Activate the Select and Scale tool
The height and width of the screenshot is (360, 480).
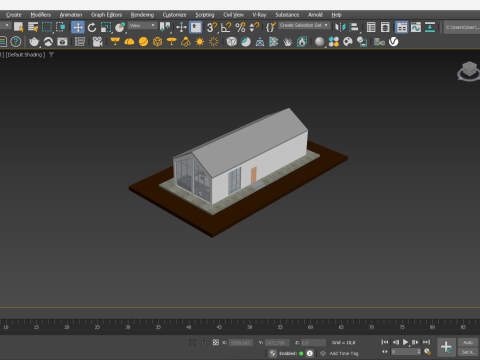coord(106,27)
